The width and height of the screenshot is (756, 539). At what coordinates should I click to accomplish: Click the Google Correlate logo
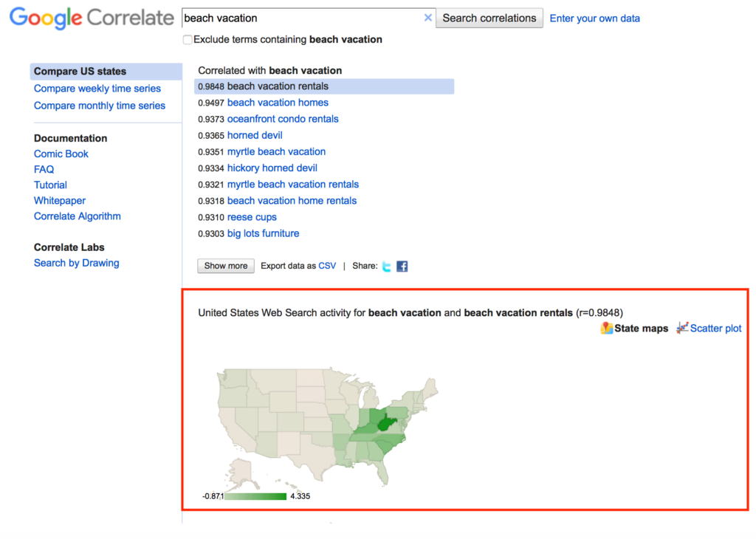click(92, 18)
